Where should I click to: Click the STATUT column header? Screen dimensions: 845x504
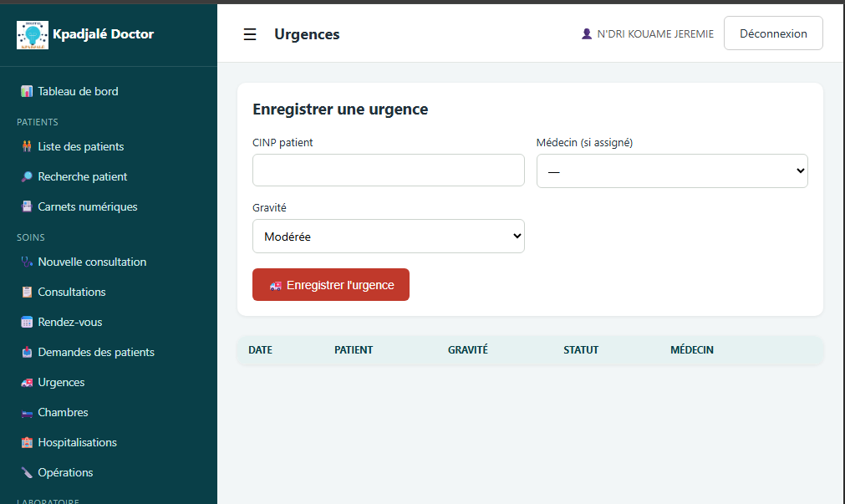(x=581, y=350)
